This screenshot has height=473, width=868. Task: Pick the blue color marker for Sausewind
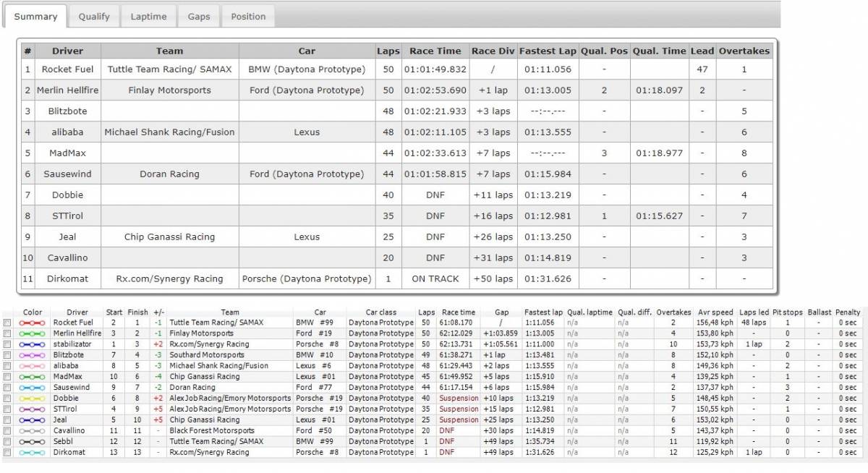(x=33, y=388)
